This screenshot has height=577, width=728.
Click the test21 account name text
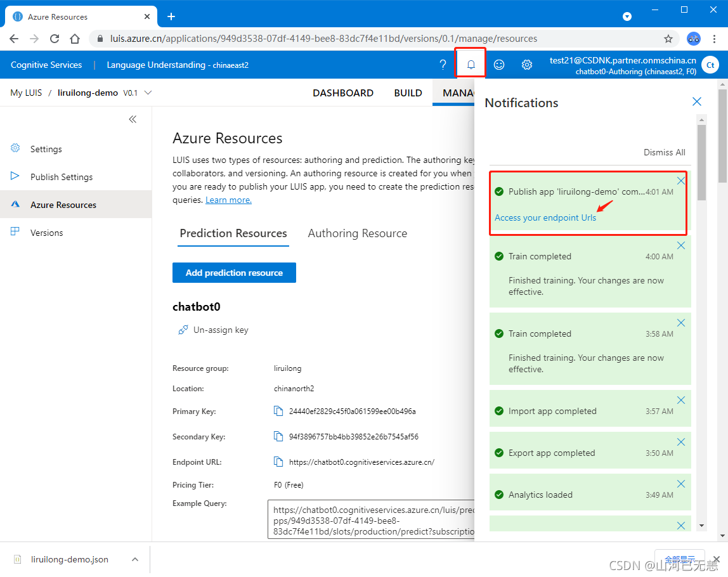pyautogui.click(x=623, y=60)
